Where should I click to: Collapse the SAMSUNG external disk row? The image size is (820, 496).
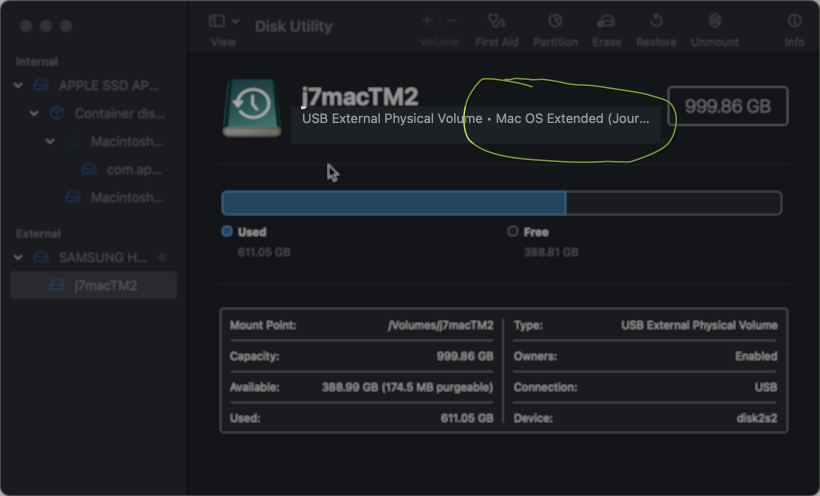[x=18, y=257]
